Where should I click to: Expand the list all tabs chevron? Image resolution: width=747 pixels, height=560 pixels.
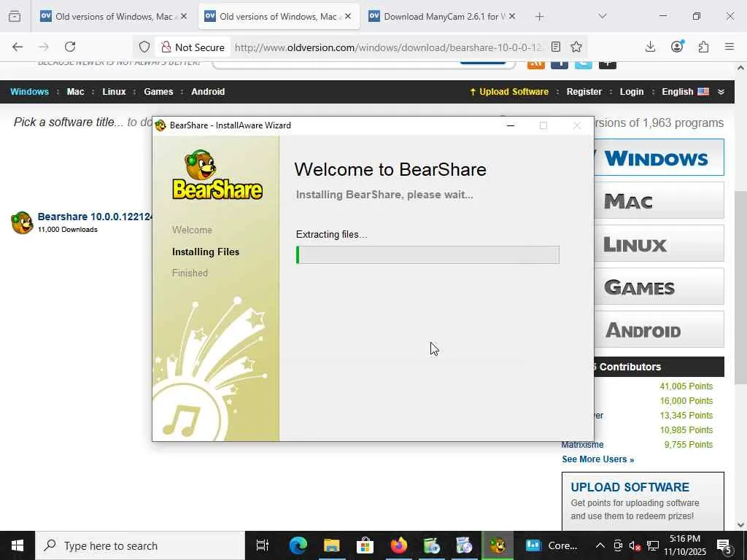[603, 16]
